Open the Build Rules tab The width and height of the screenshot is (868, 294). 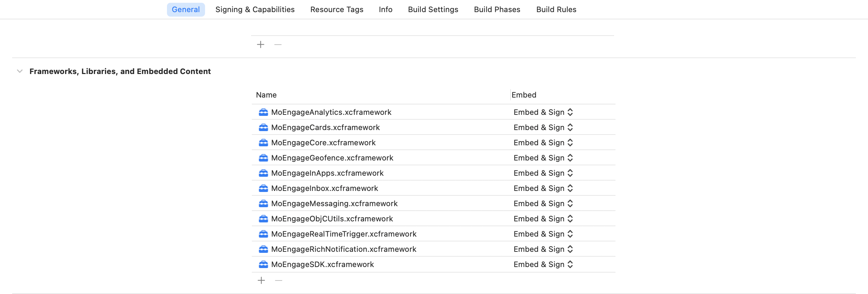pos(556,9)
